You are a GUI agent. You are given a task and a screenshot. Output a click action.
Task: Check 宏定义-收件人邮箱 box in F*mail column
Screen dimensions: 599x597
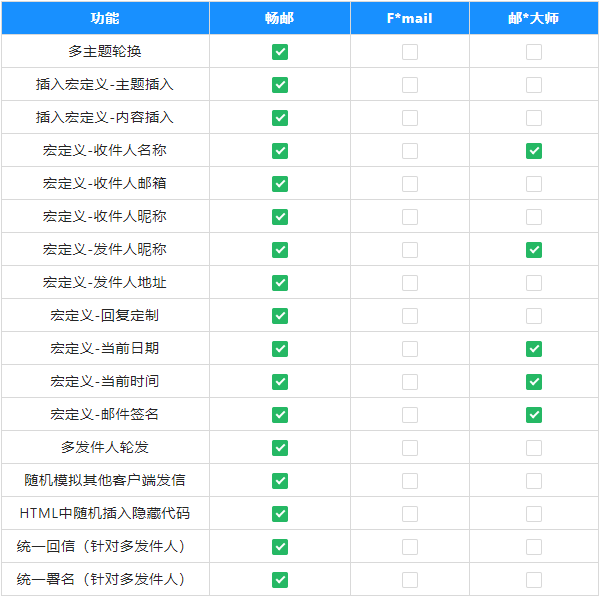tap(410, 184)
